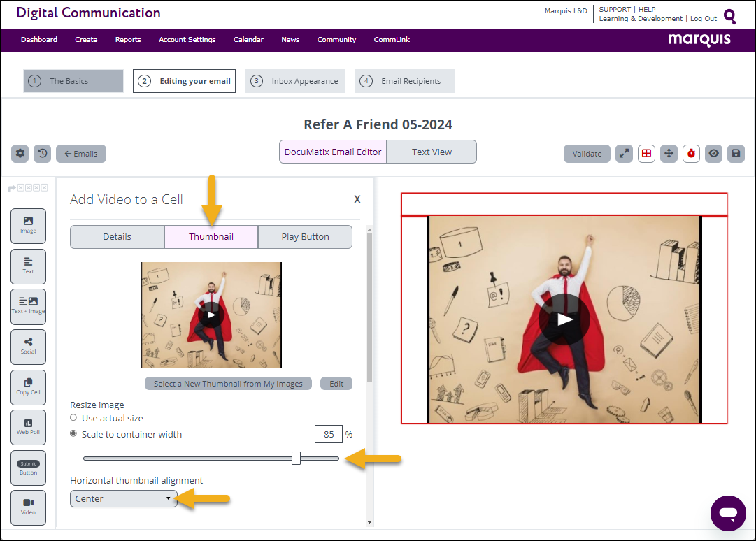Viewport: 756px width, 541px height.
Task: Open the search magnifier icon
Action: [x=730, y=16]
